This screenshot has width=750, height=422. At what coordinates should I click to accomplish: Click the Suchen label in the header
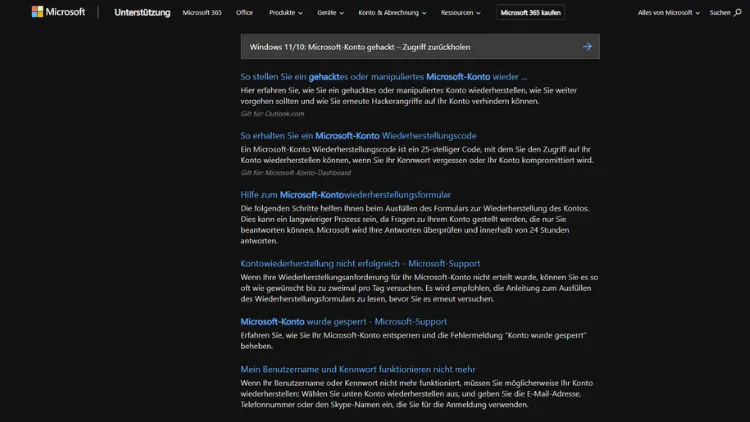click(x=720, y=12)
